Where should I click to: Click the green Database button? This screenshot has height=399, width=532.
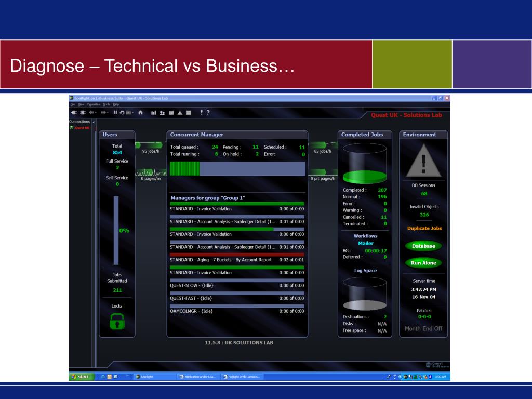pyautogui.click(x=423, y=246)
